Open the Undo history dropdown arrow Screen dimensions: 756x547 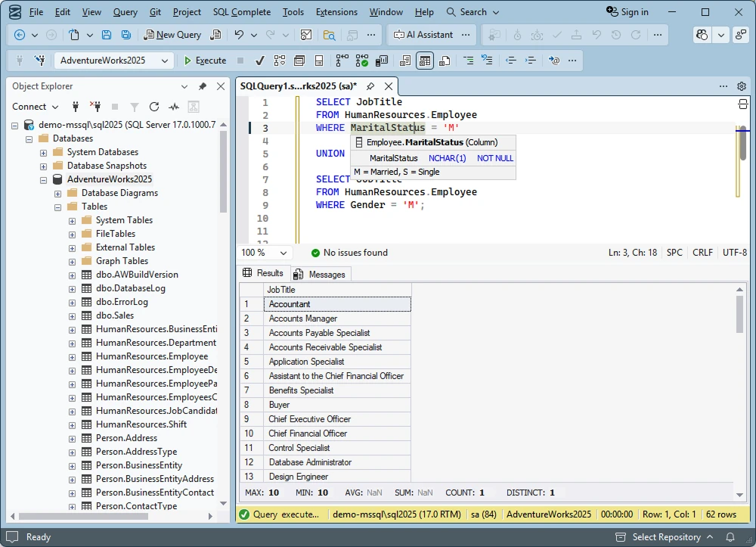[253, 35]
